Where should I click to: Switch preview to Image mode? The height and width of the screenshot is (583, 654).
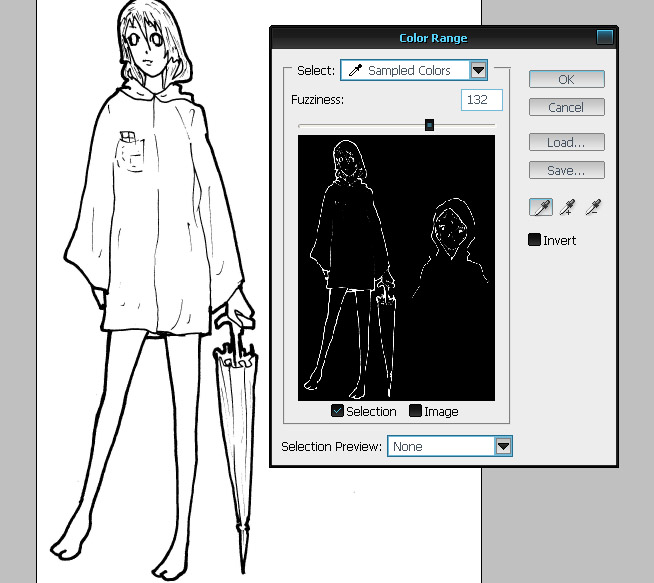415,411
